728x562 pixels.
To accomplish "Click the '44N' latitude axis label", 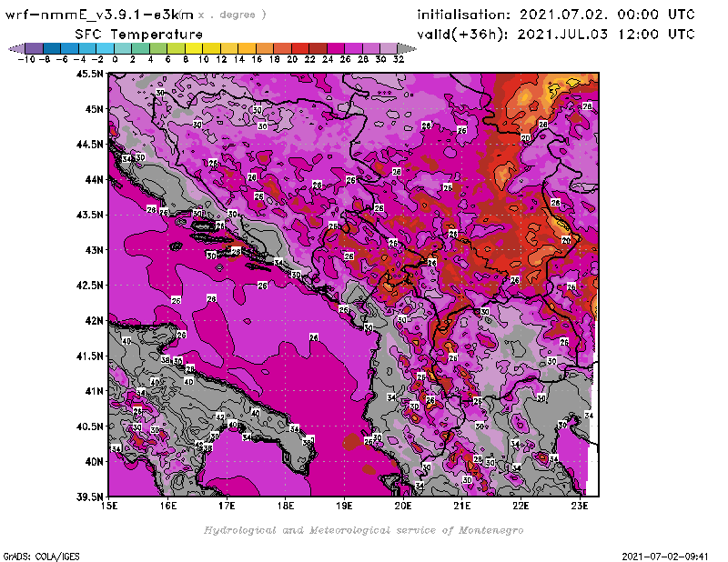I will pyautogui.click(x=95, y=179).
